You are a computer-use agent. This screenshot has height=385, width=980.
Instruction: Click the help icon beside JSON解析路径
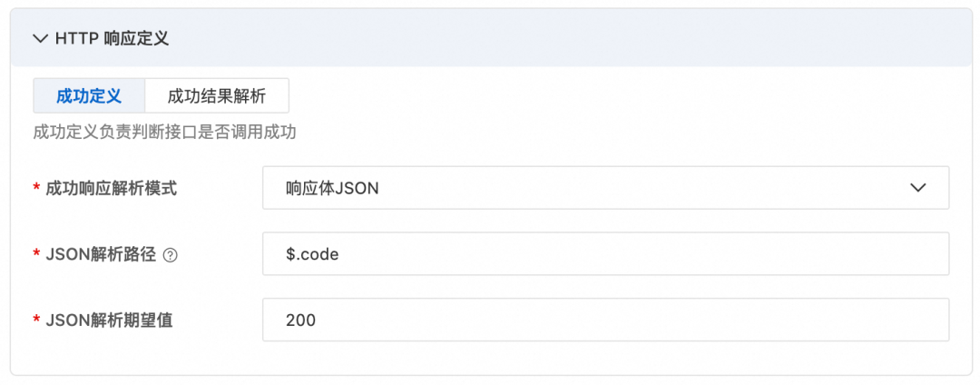click(170, 254)
